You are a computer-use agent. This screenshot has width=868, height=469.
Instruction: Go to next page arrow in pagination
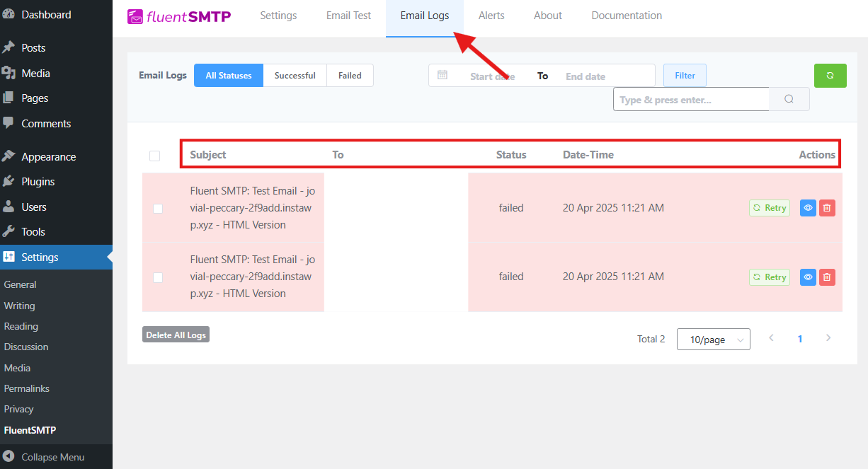[828, 338]
